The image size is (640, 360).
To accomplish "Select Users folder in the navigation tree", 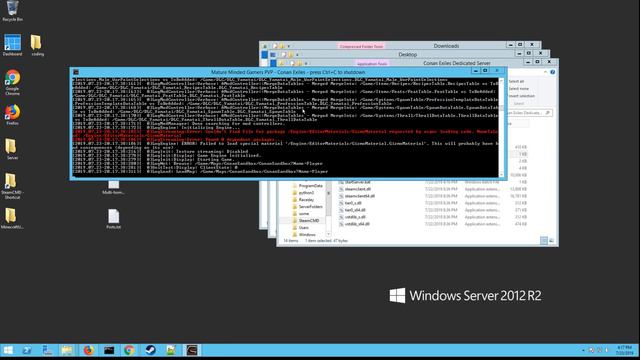I will pos(301,227).
